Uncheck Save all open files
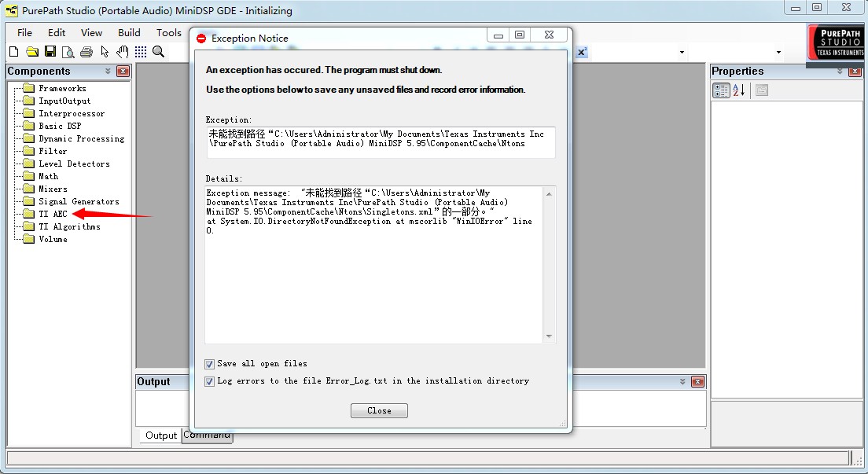868x474 pixels. [209, 364]
